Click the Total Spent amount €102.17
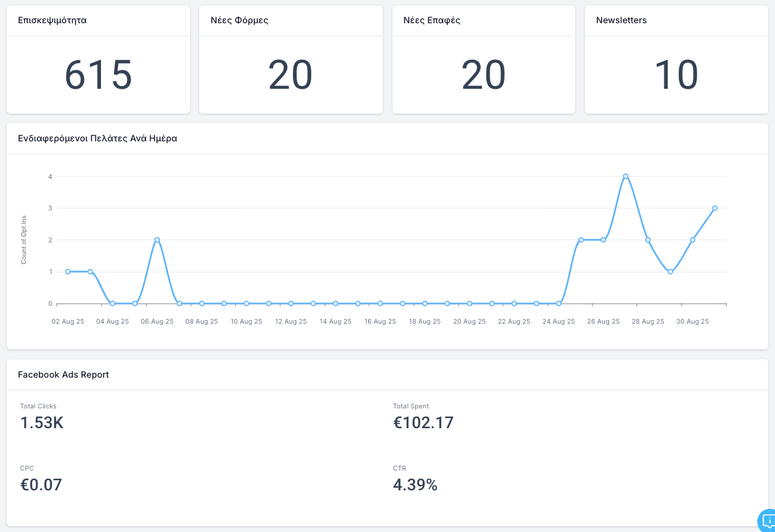This screenshot has width=775, height=532. click(x=423, y=423)
